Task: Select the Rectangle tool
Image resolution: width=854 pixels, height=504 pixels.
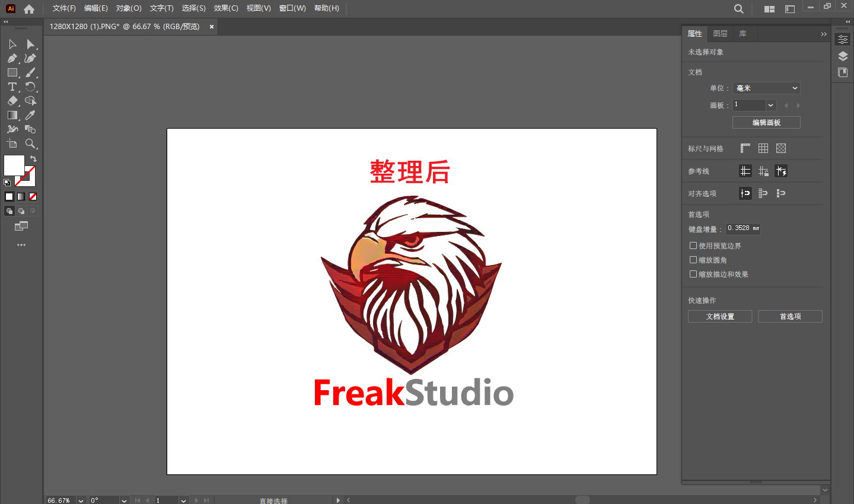Action: coord(12,73)
